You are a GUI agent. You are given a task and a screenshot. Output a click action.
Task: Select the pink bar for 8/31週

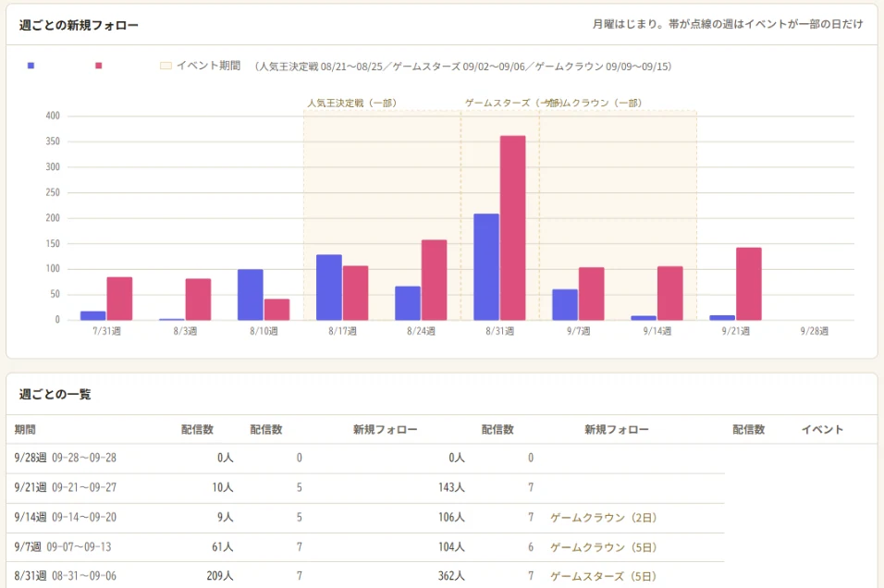click(512, 227)
